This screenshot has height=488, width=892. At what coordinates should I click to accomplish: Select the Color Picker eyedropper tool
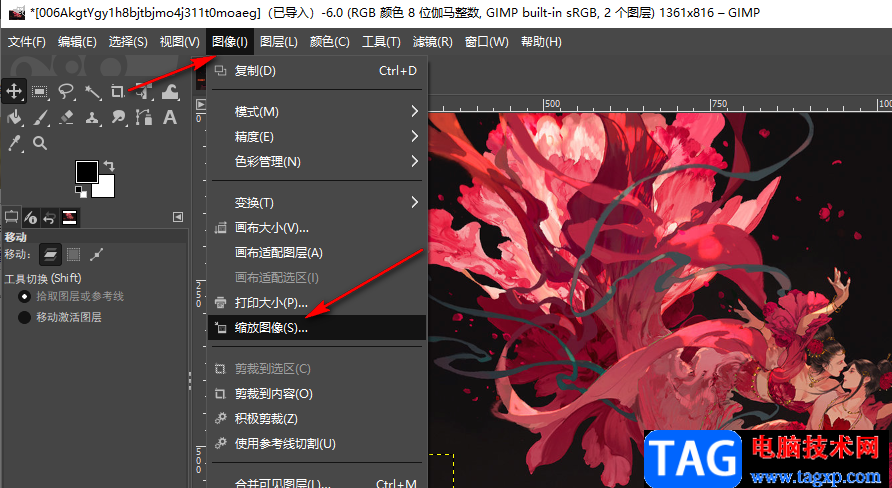pos(14,143)
